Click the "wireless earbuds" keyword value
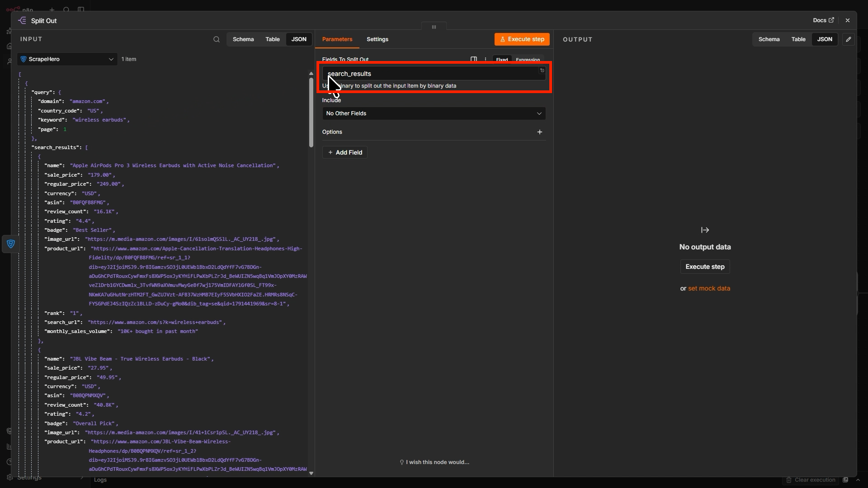The image size is (868, 488). [99, 120]
